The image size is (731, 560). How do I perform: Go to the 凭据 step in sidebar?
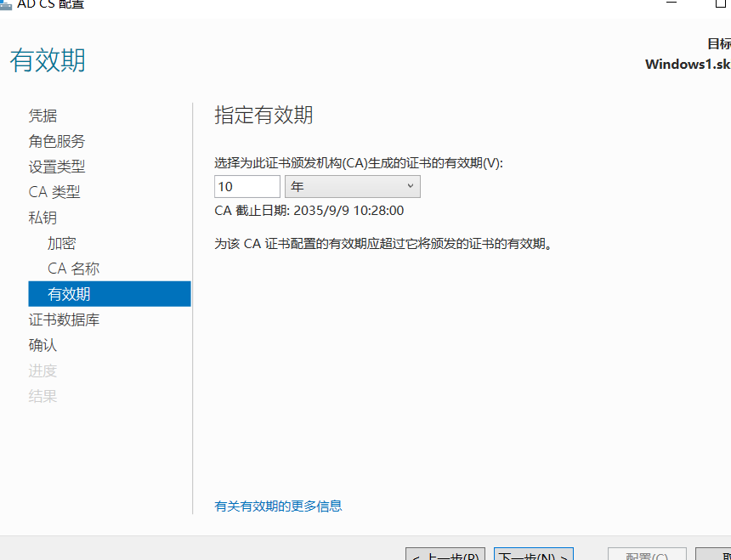click(43, 116)
